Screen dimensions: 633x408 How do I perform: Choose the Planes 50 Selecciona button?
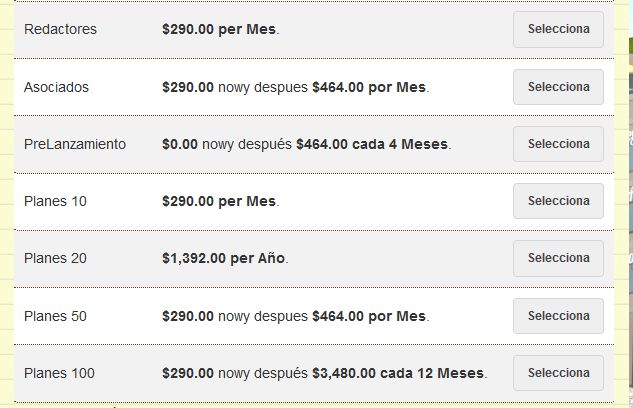coord(558,316)
